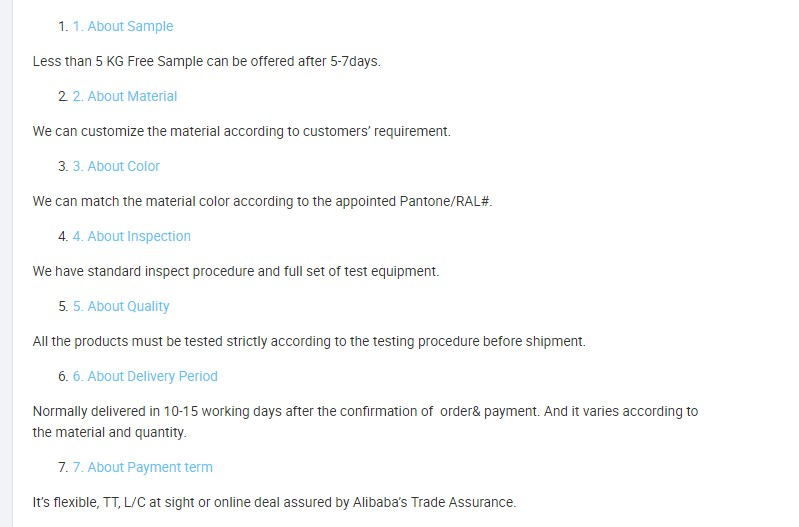Click list number marker before About Quality

63,306
